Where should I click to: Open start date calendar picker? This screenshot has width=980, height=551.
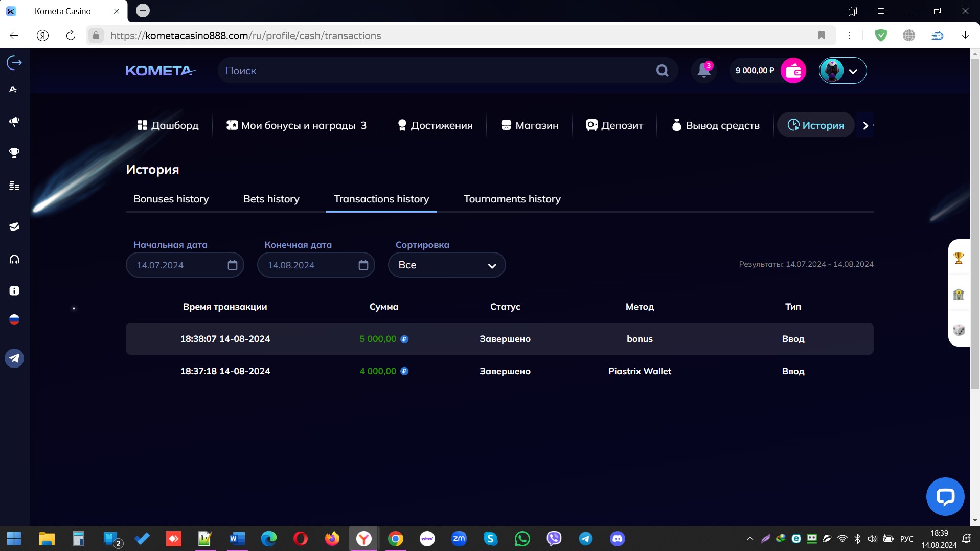click(232, 265)
